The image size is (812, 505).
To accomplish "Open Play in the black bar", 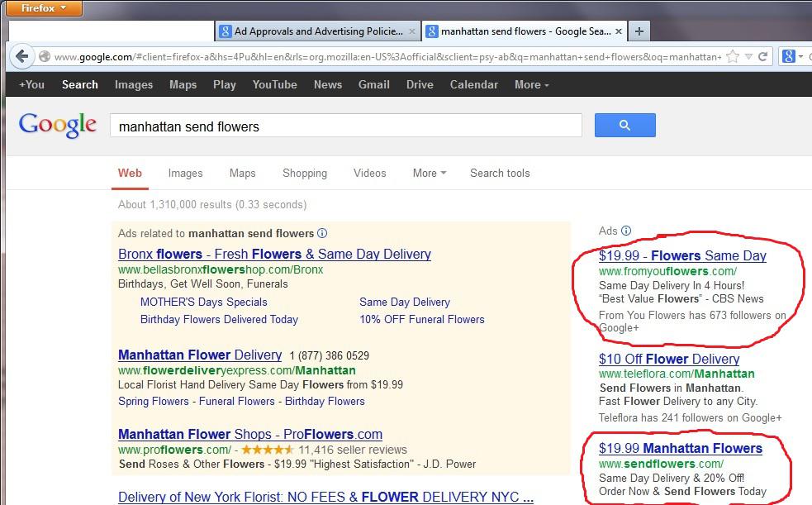I will pos(224,84).
